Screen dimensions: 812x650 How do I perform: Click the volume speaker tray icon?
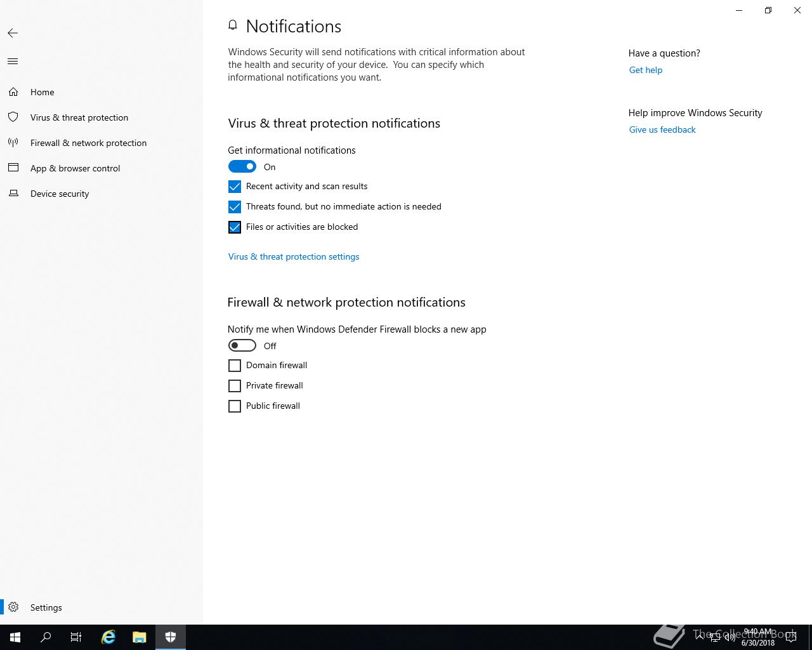[730, 637]
